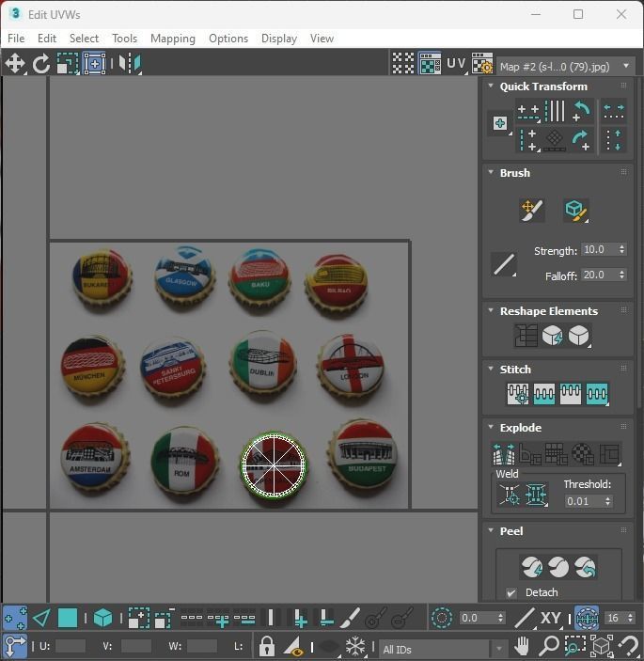644x661 pixels.
Task: Click the Quick Peel icon
Action: coord(532,567)
